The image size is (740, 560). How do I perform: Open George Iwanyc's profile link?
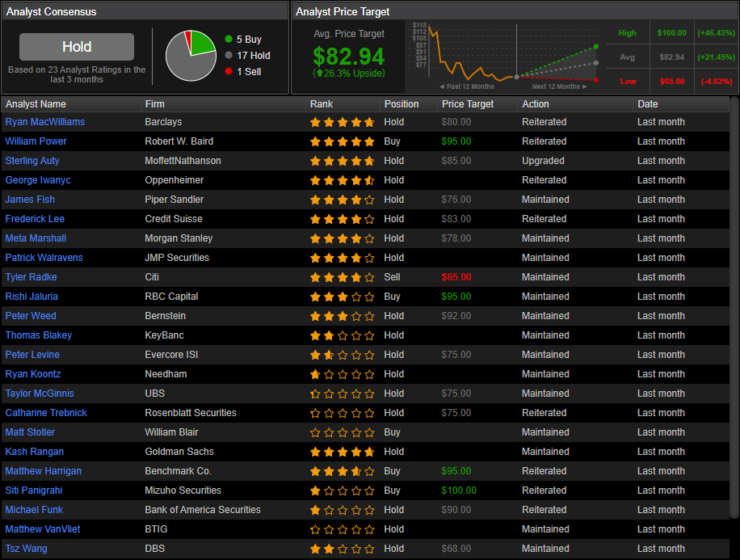click(x=38, y=180)
